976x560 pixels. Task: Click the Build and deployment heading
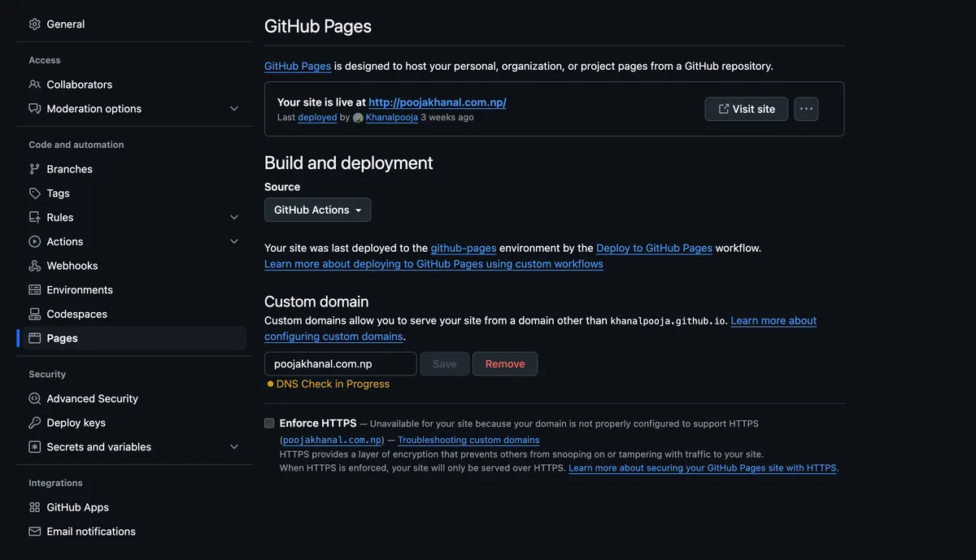click(x=349, y=163)
